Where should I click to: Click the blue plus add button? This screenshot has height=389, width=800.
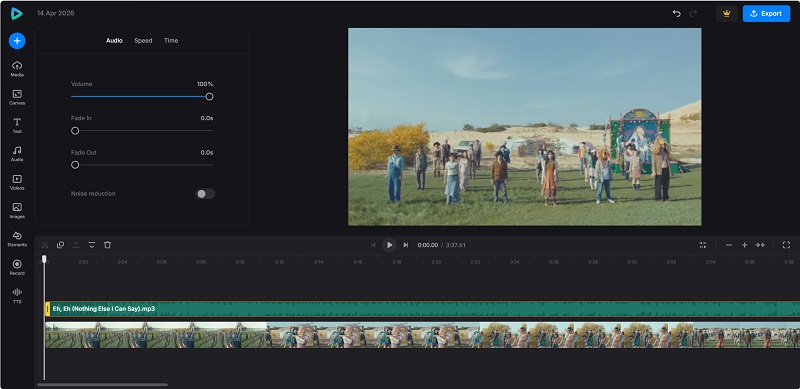coord(17,41)
